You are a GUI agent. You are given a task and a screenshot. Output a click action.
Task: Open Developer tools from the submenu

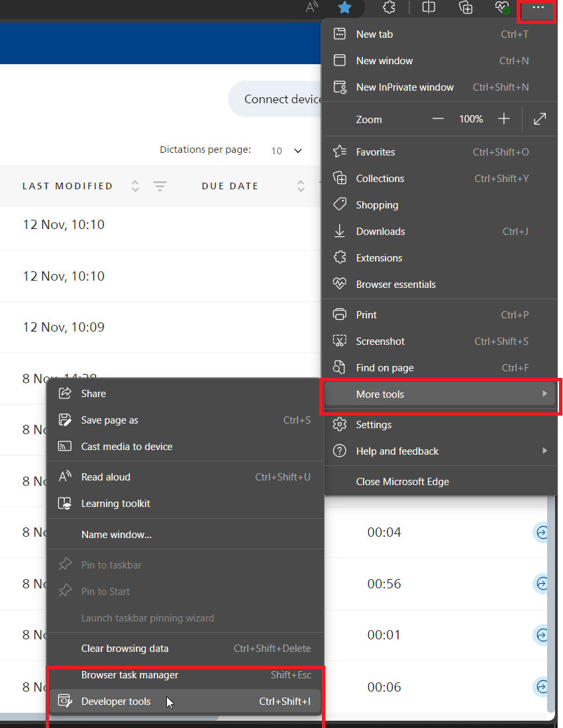(185, 701)
